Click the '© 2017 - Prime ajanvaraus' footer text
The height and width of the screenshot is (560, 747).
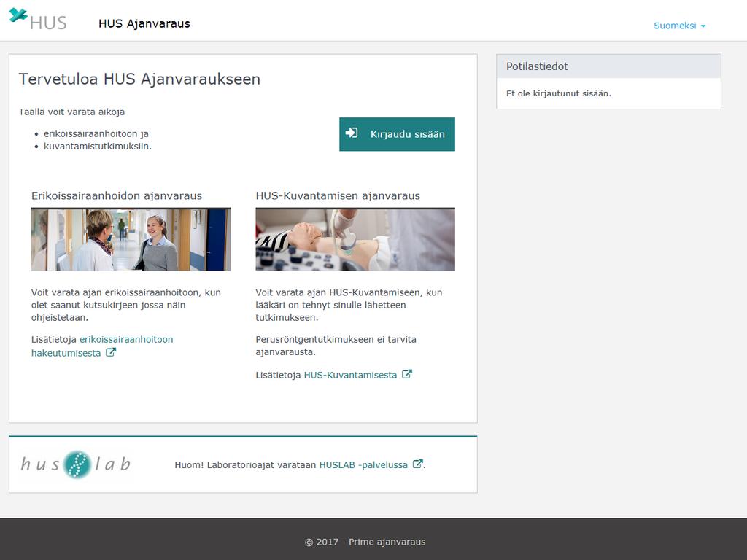point(365,542)
